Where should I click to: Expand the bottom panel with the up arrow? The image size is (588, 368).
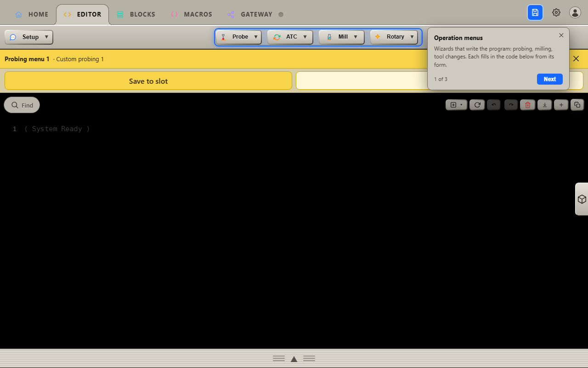pyautogui.click(x=294, y=359)
